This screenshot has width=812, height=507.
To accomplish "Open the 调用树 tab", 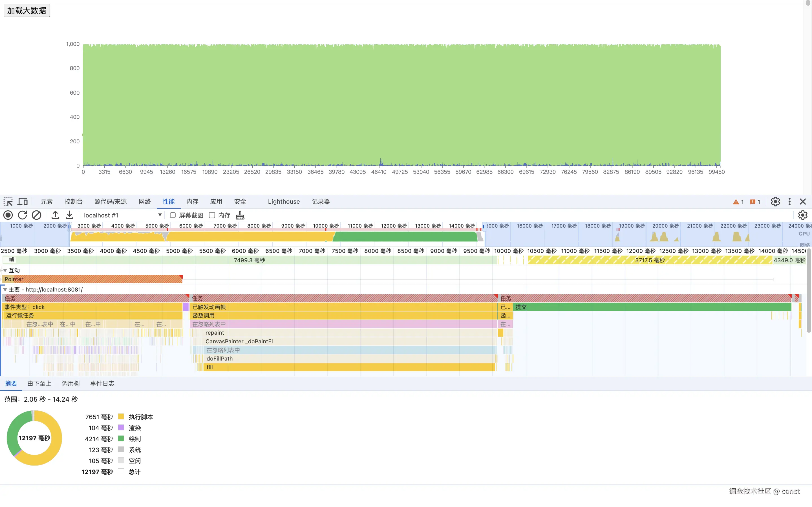I will (x=71, y=383).
